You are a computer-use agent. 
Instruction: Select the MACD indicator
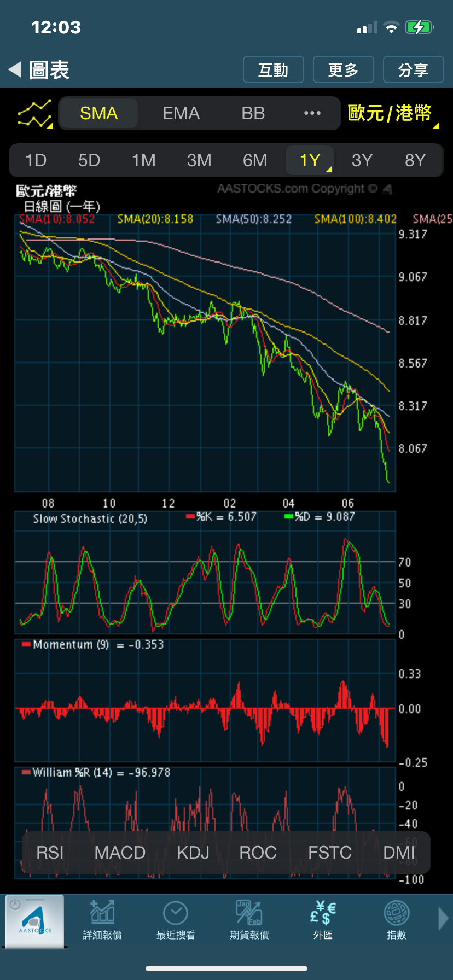tap(120, 853)
